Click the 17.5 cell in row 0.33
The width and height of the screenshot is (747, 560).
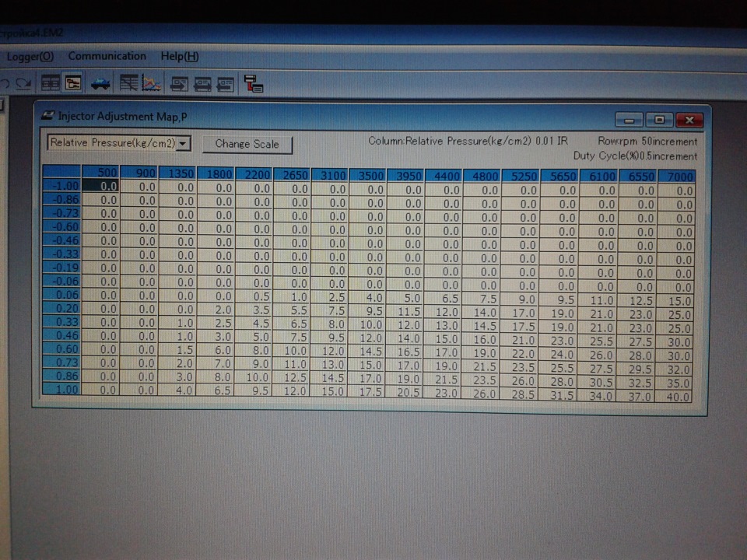coord(521,327)
